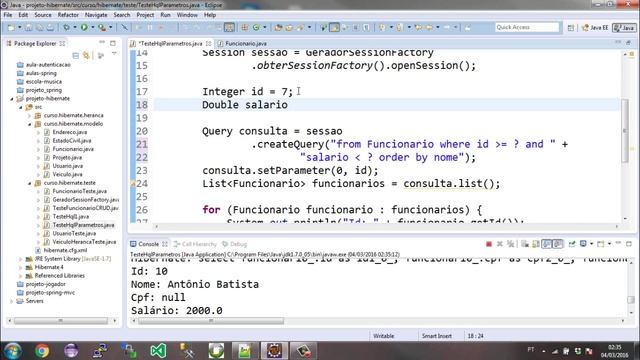Image resolution: width=640 pixels, height=360 pixels.
Task: Click the Pin Console icon
Action: (572, 244)
